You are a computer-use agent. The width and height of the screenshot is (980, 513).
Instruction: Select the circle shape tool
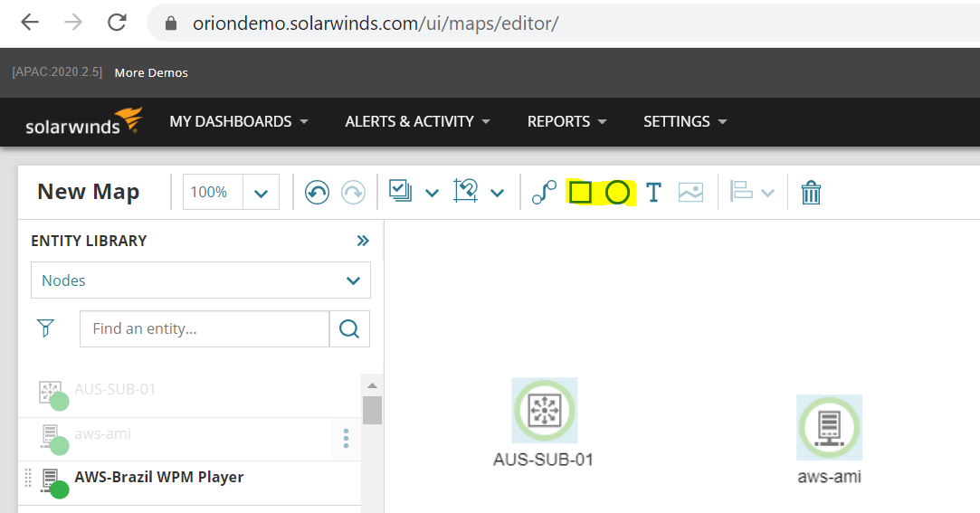pyautogui.click(x=617, y=193)
